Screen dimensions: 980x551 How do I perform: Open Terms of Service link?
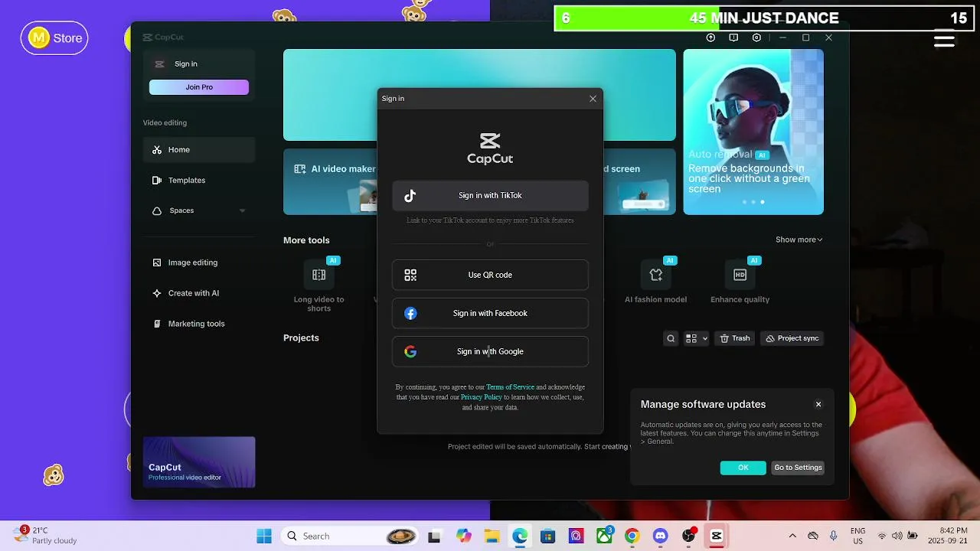click(510, 387)
